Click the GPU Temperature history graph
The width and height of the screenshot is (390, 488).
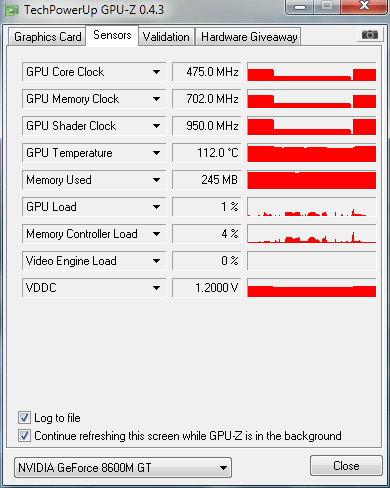click(x=312, y=153)
